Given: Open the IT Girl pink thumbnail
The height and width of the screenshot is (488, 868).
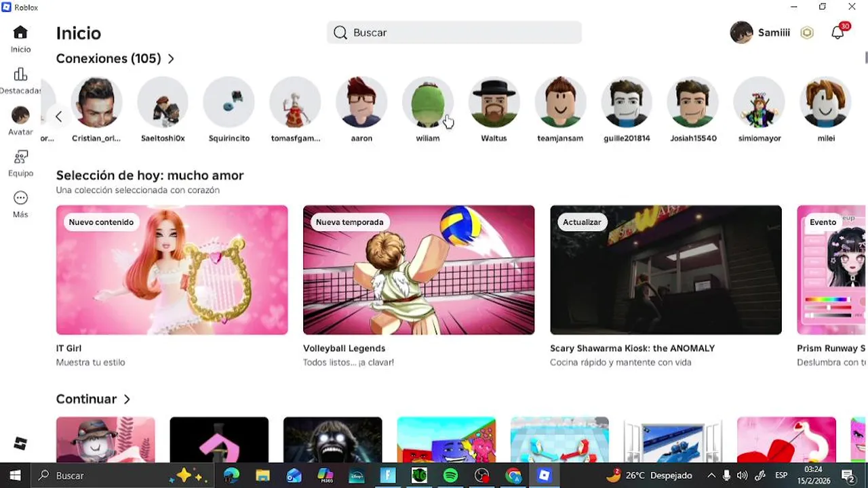Looking at the screenshot, I should (x=172, y=270).
